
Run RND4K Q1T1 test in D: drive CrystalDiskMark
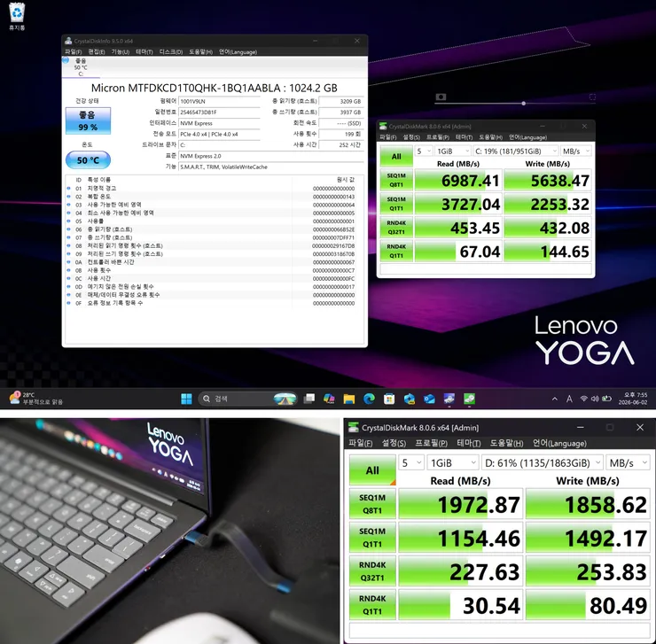[x=372, y=605]
